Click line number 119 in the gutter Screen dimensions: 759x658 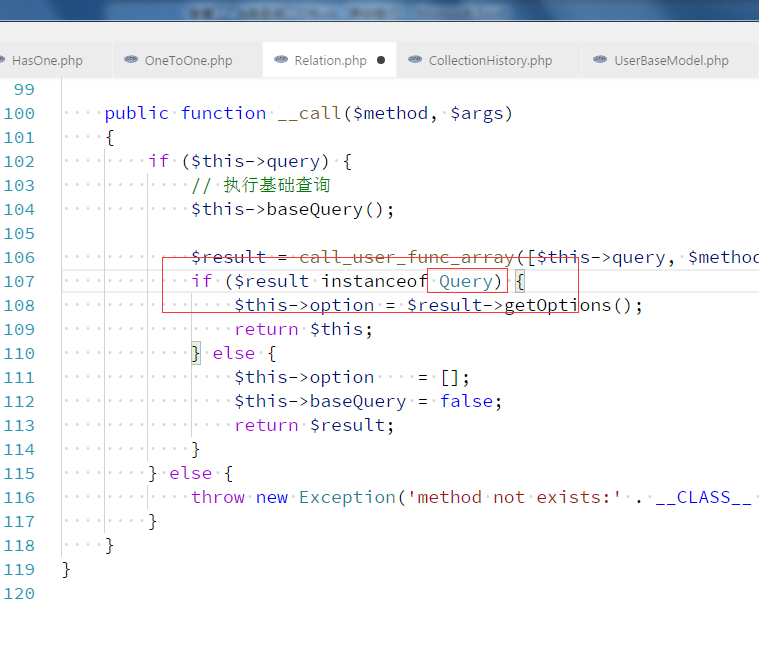coord(19,569)
